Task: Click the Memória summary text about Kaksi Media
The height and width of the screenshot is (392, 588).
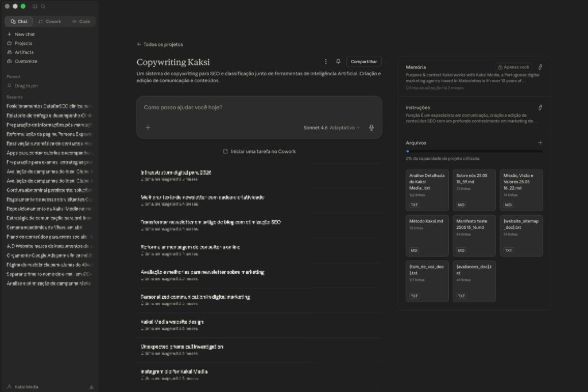Action: click(x=473, y=78)
